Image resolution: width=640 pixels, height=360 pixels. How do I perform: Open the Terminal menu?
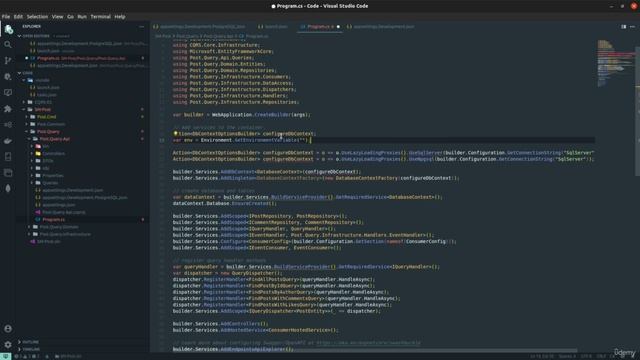[100, 17]
